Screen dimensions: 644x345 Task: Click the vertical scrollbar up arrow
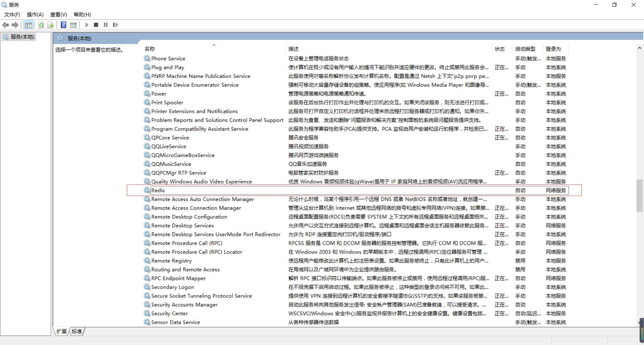pyautogui.click(x=640, y=48)
